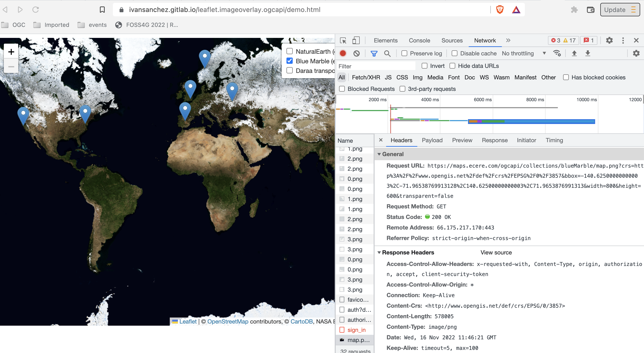Open network search magnifier

(x=387, y=53)
